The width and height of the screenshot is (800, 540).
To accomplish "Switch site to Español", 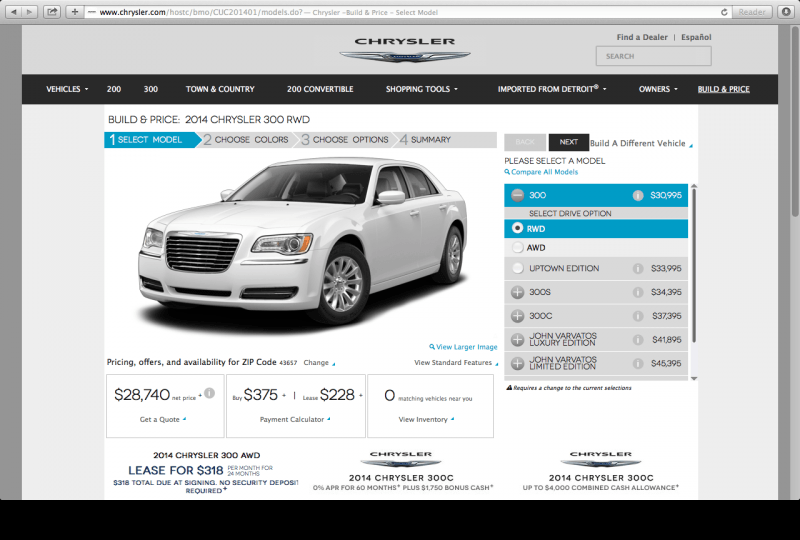I will pos(696,37).
